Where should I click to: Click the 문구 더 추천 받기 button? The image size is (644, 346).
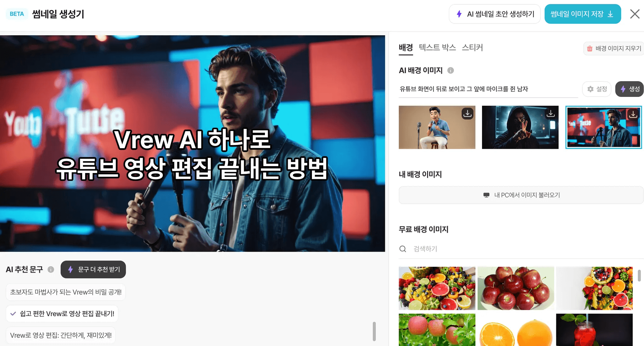coord(93,270)
